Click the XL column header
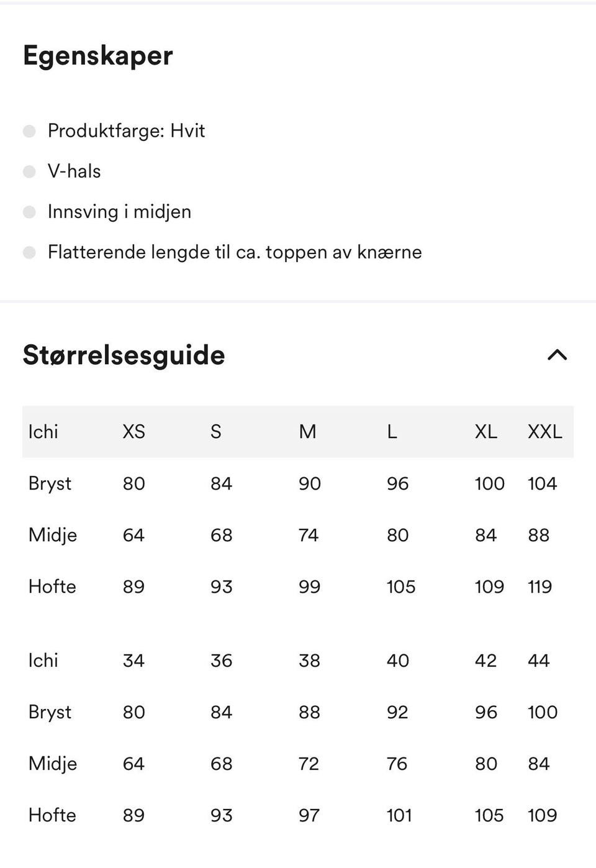Screen dimensions: 596x868 (x=485, y=431)
